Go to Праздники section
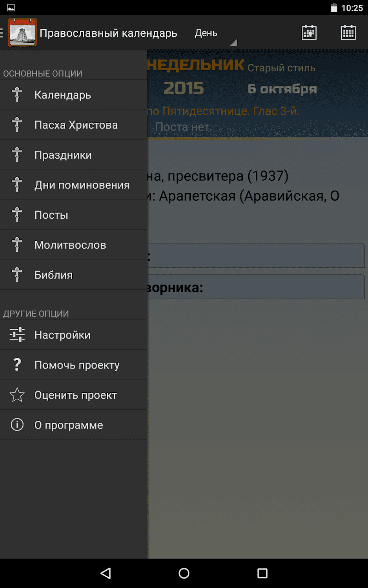The width and height of the screenshot is (368, 588). pos(63,155)
